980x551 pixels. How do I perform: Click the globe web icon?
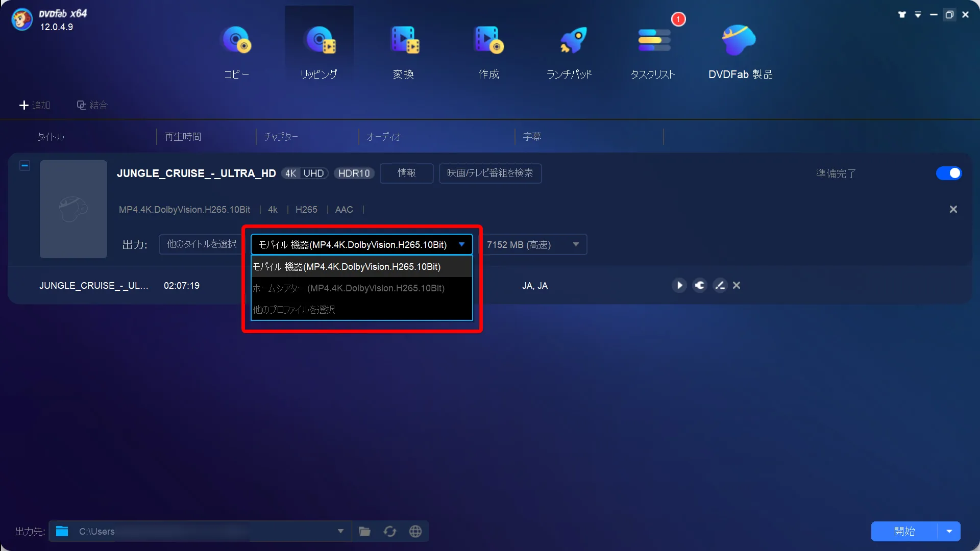[415, 531]
